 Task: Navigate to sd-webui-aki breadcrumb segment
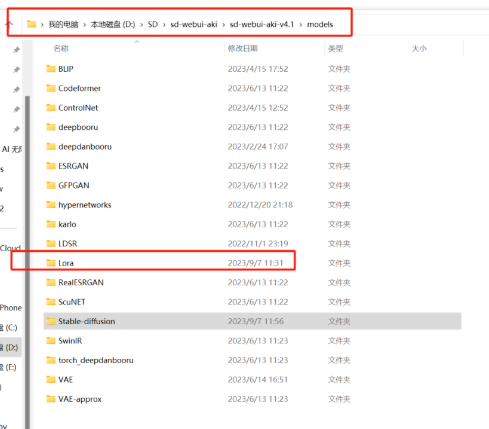pos(194,24)
